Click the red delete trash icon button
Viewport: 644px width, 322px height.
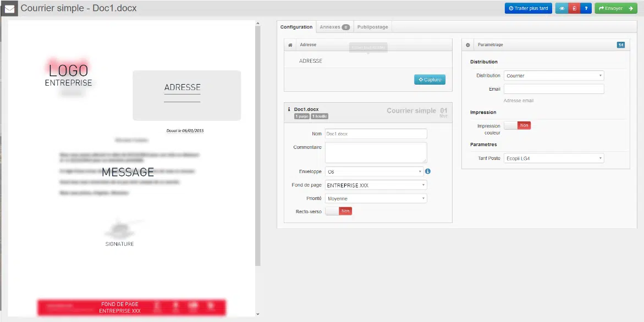[574, 8]
